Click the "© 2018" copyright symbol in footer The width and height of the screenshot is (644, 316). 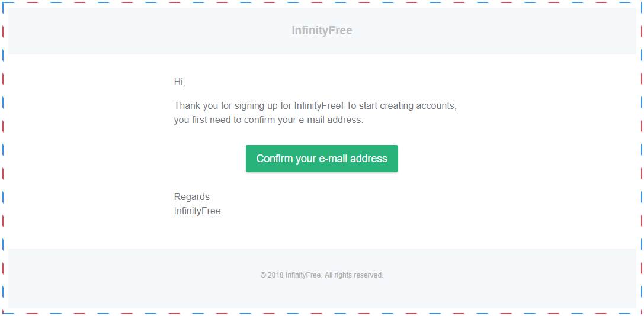[x=263, y=275]
